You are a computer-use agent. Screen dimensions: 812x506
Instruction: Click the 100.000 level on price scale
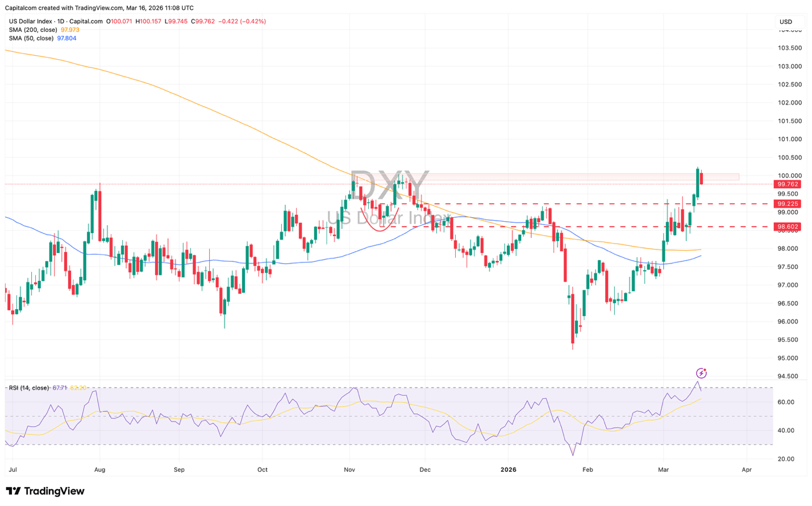click(789, 176)
